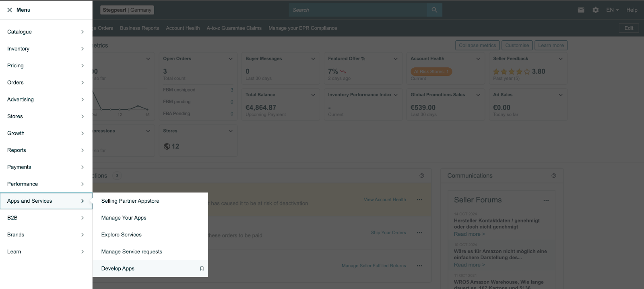
Task: Open View Account Health link
Action: [x=385, y=200]
